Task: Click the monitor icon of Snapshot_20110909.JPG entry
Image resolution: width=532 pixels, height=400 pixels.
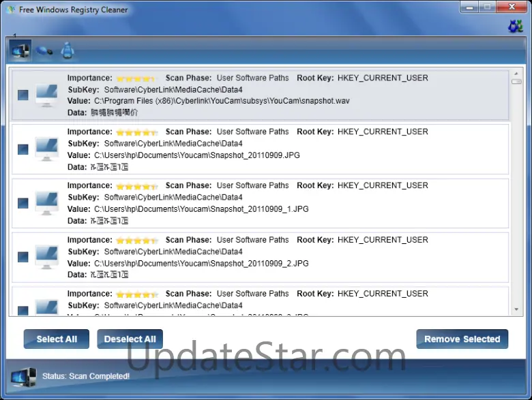Action: click(47, 149)
